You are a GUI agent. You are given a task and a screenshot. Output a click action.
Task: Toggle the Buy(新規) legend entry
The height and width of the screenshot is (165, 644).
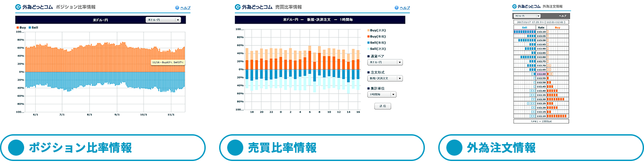(377, 36)
